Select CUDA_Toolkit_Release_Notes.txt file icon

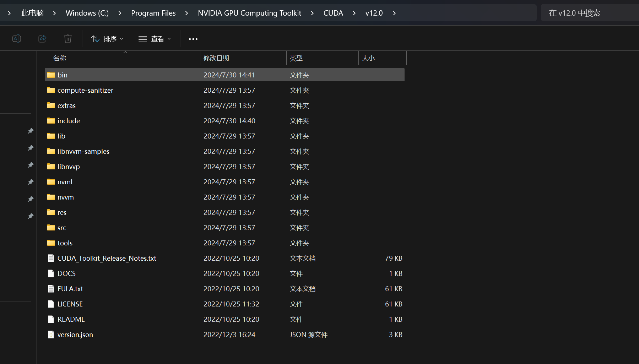point(51,258)
